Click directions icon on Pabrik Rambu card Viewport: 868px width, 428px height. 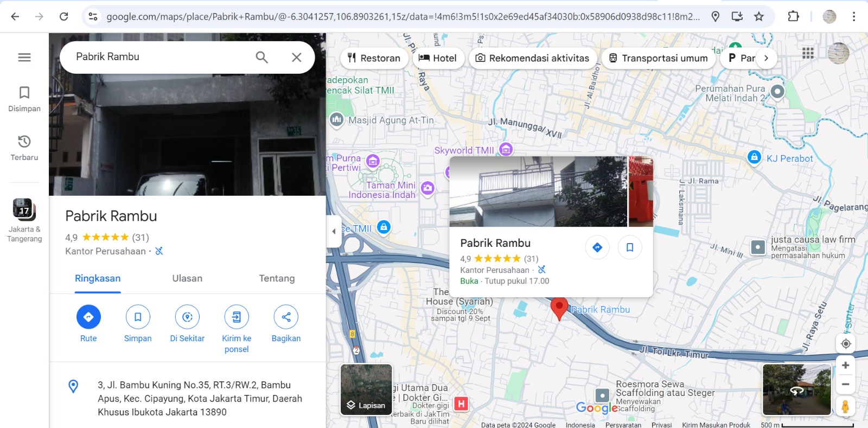click(x=597, y=247)
